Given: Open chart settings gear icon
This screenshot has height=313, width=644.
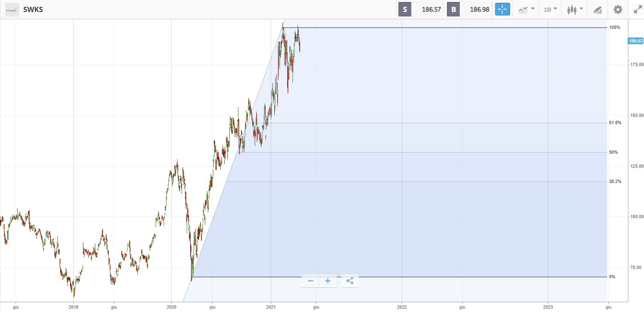Looking at the screenshot, I should tap(618, 10).
